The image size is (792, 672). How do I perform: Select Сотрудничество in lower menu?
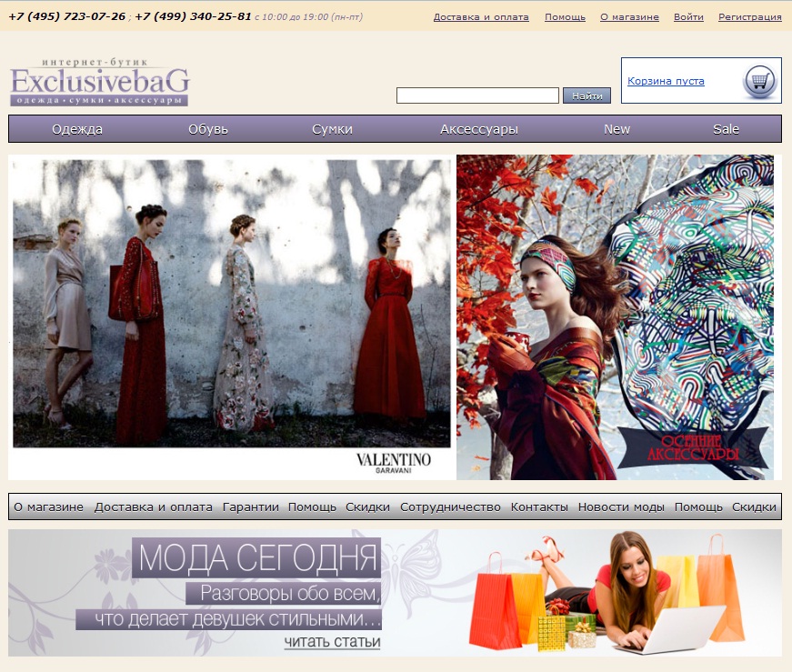pos(450,507)
